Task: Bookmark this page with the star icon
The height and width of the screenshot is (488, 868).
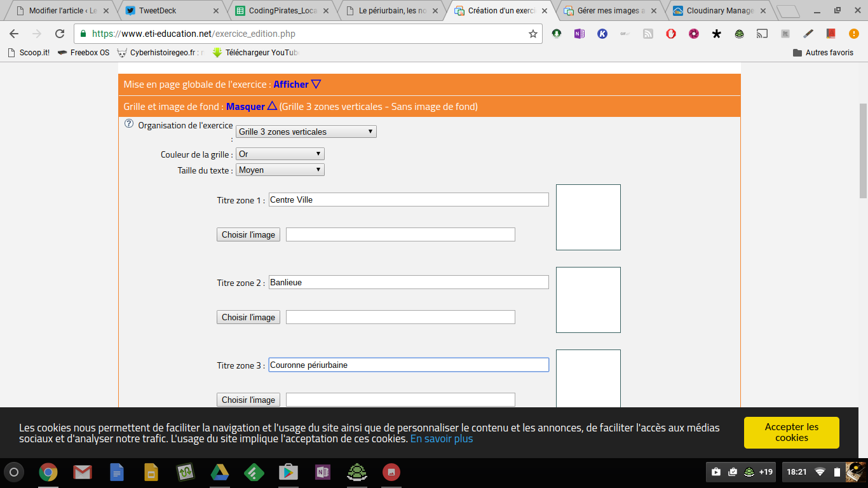Action: [532, 34]
